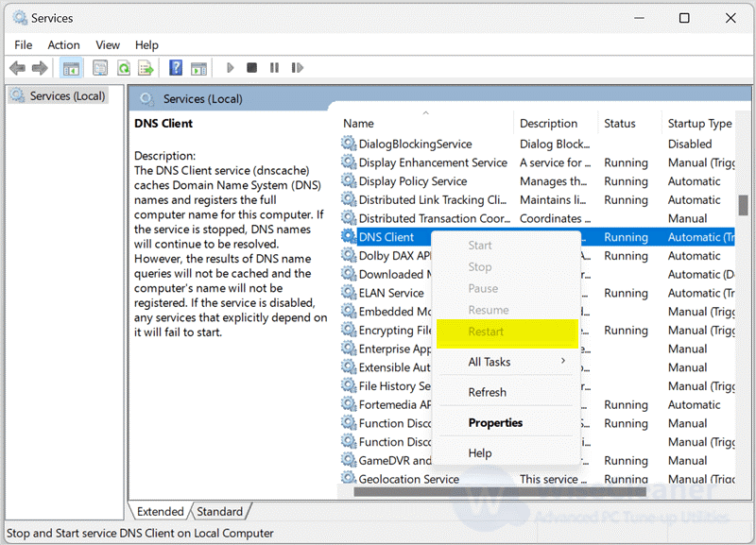Click the gear icon beside DialogBlockingService
The width and height of the screenshot is (756, 545).
coord(348,144)
